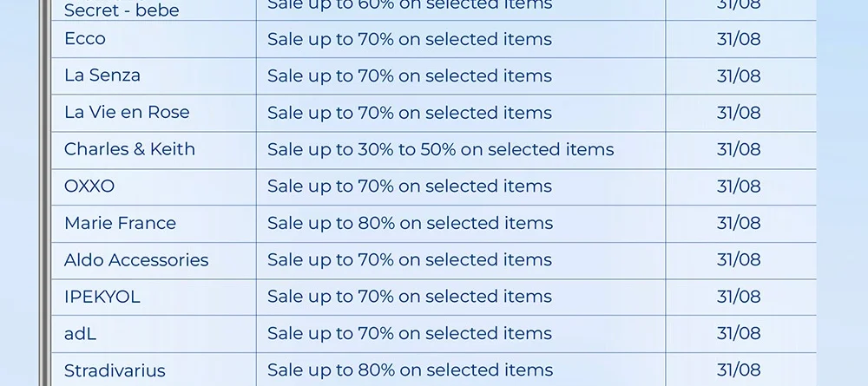Click the Secret - bebe brand text
868x386 pixels.
122,10
